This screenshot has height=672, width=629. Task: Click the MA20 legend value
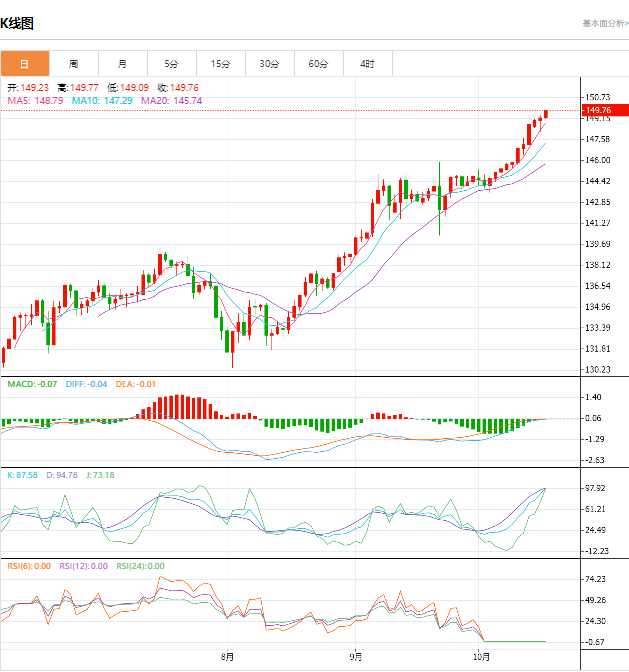171,101
